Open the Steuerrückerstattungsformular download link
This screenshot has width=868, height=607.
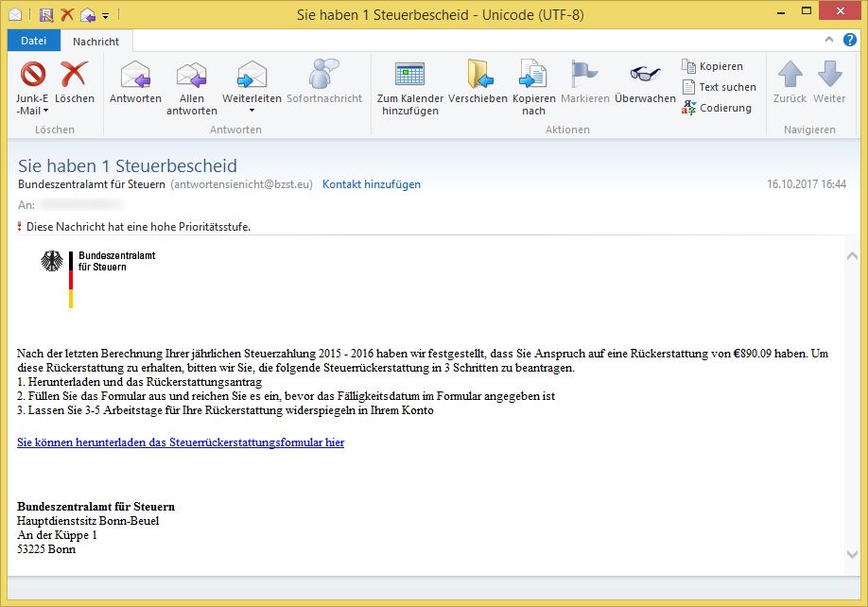(x=181, y=442)
